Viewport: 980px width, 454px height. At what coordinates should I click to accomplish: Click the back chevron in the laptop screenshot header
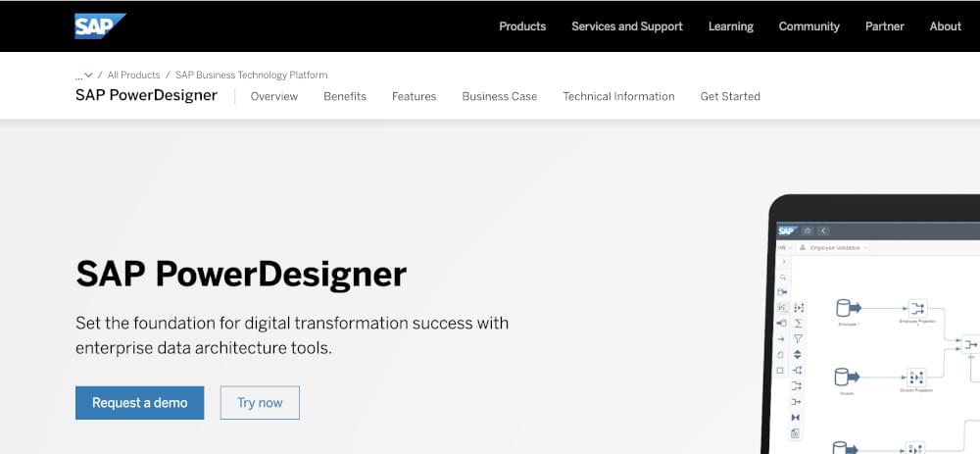(x=824, y=230)
